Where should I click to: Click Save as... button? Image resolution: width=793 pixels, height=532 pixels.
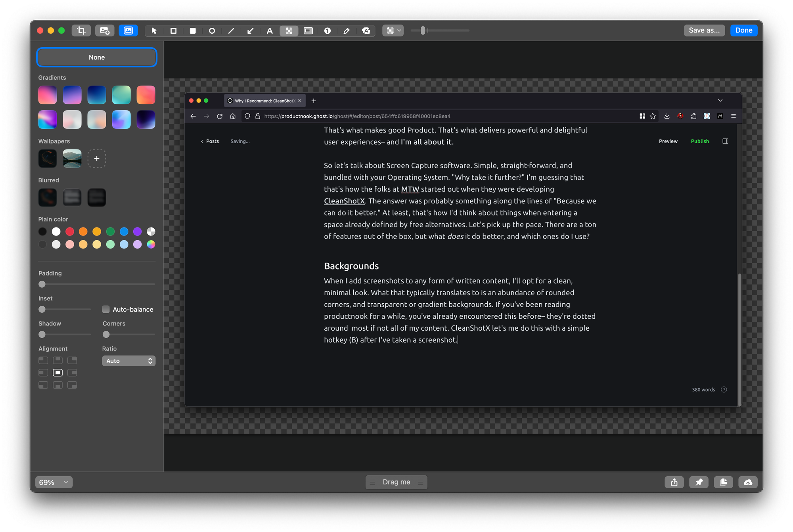coord(704,31)
